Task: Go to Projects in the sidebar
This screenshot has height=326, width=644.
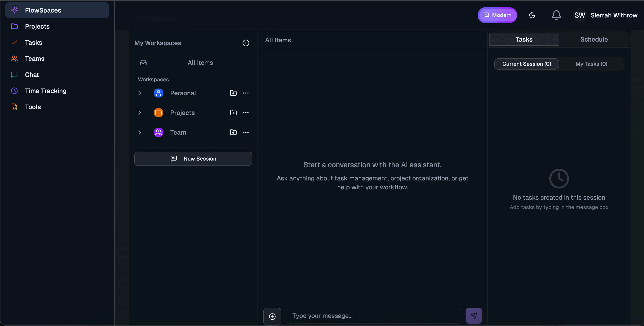Action: click(57, 26)
